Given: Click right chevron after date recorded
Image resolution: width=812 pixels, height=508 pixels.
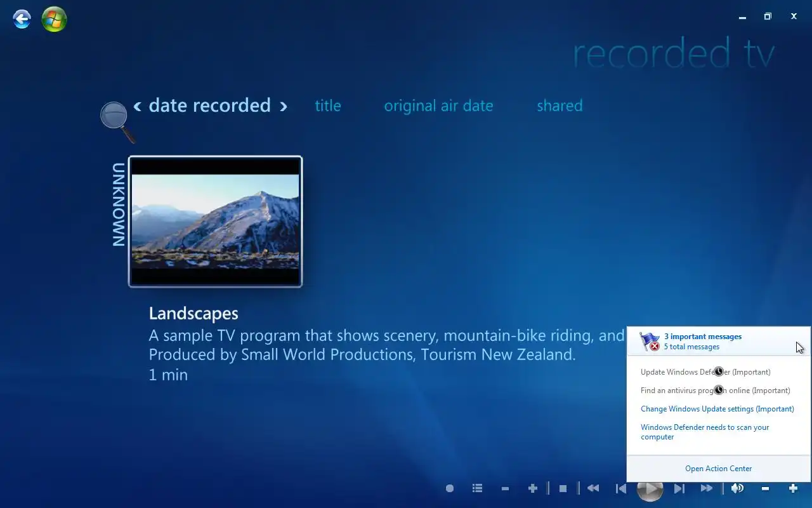Looking at the screenshot, I should (x=284, y=106).
